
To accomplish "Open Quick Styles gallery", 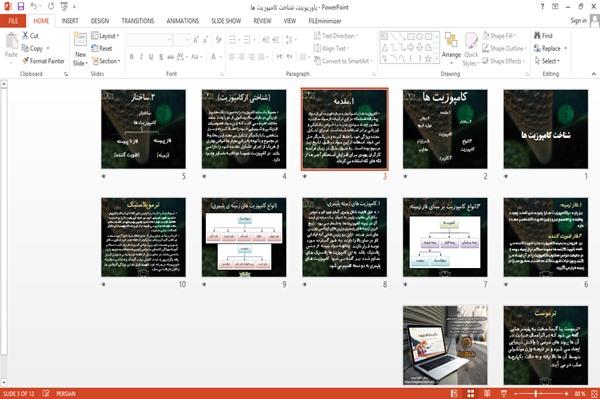I will point(471,49).
